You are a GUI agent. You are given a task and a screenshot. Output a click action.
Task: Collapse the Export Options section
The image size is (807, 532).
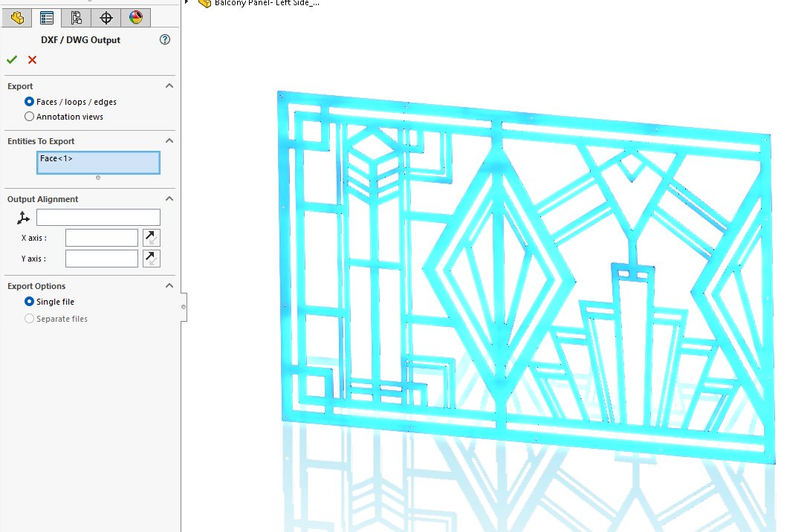click(169, 285)
